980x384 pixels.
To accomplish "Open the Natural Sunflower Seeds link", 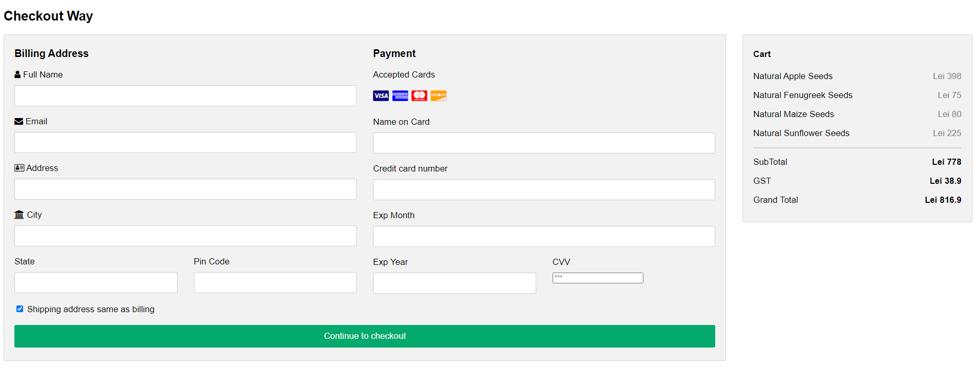I will pos(801,133).
